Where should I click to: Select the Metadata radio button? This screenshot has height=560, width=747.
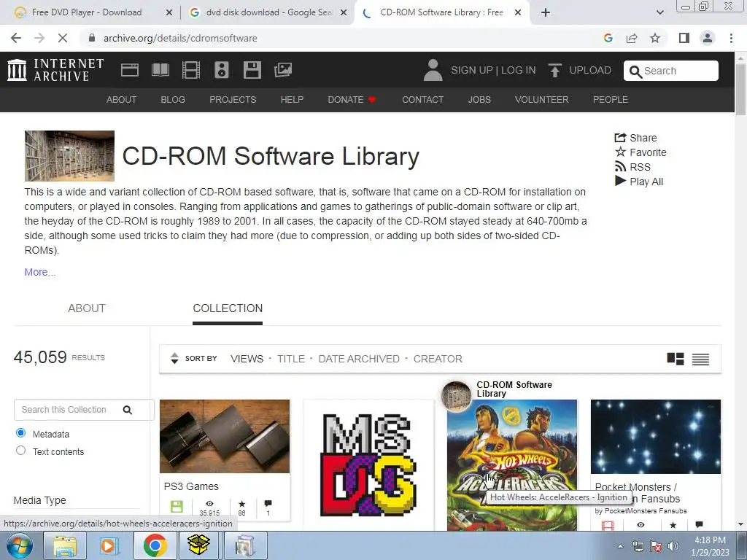pos(20,433)
